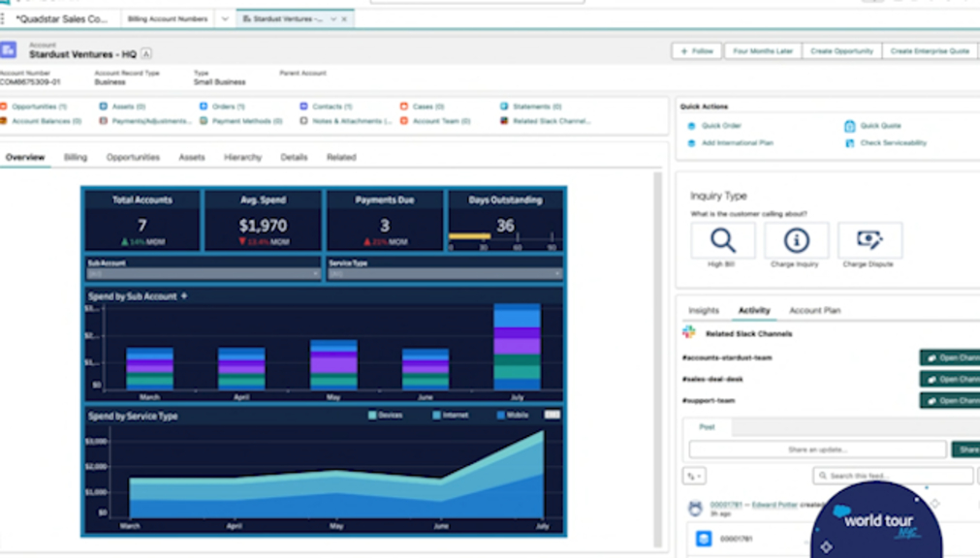Select the Activity tab

coord(754,311)
